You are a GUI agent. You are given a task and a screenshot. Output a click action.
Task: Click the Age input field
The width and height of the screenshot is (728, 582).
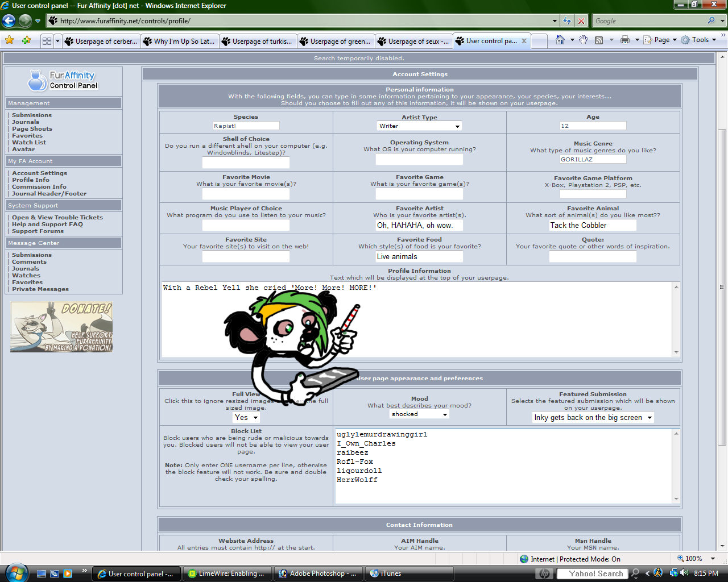pyautogui.click(x=593, y=126)
